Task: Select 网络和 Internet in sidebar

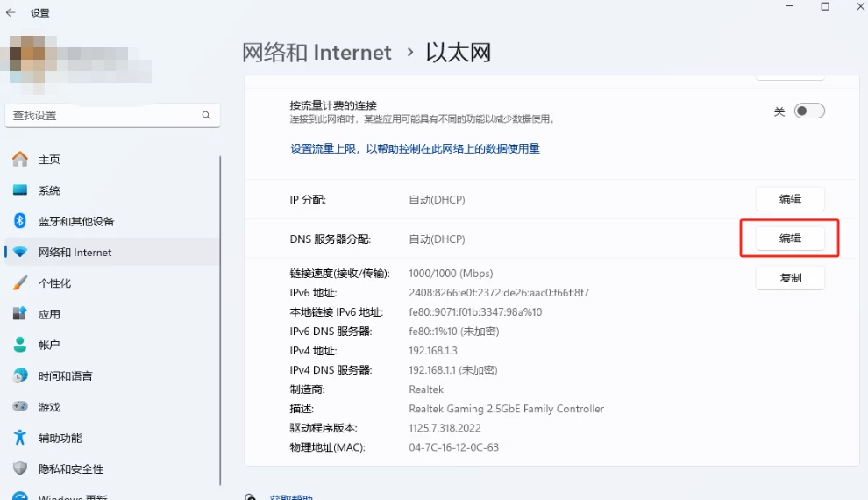Action: [112, 253]
